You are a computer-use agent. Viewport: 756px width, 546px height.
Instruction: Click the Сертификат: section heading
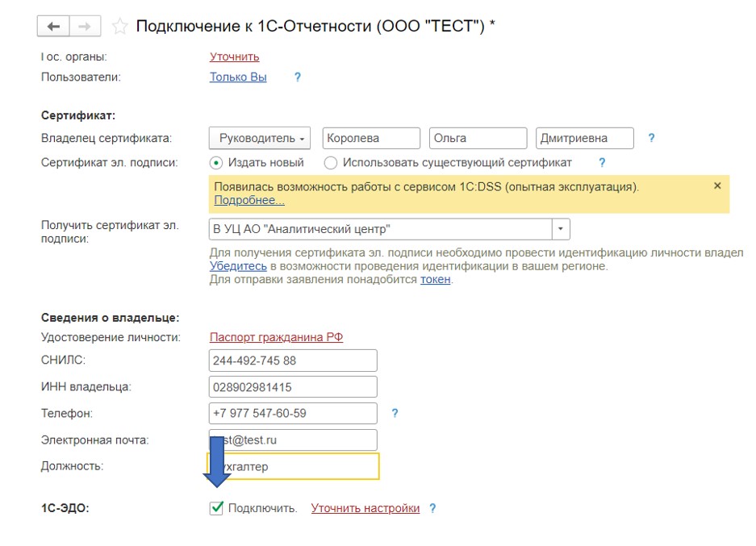click(78, 115)
